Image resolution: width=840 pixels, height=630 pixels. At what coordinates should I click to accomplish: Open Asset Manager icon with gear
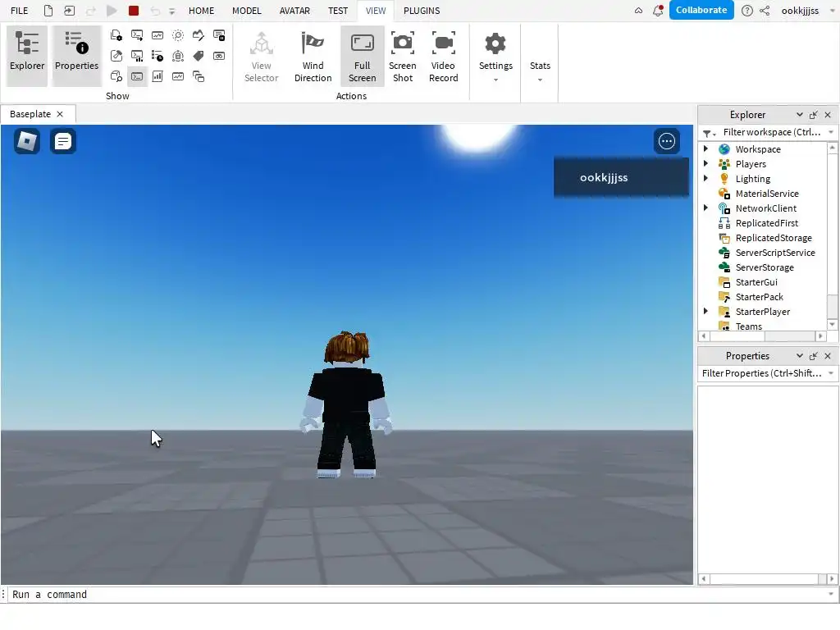click(x=116, y=35)
